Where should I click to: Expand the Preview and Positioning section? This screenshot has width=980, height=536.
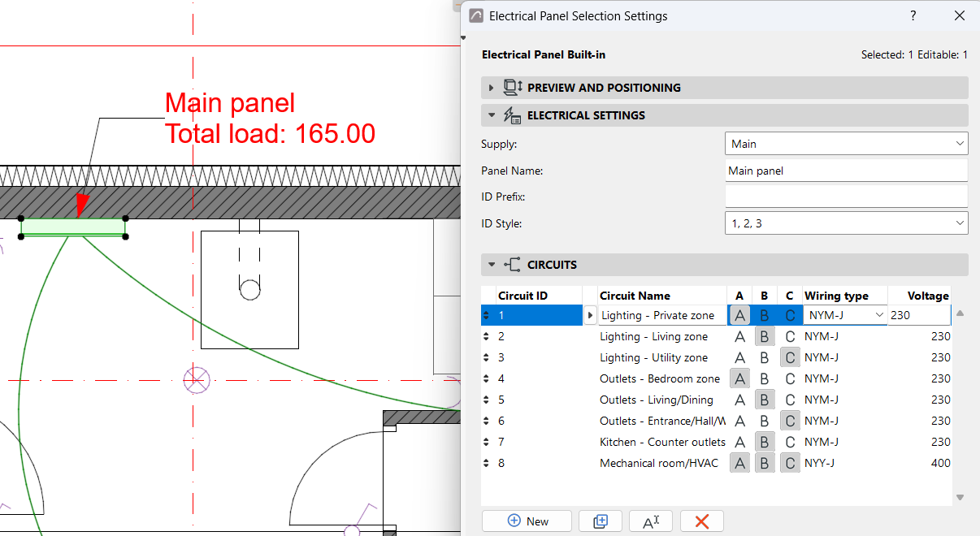click(491, 88)
